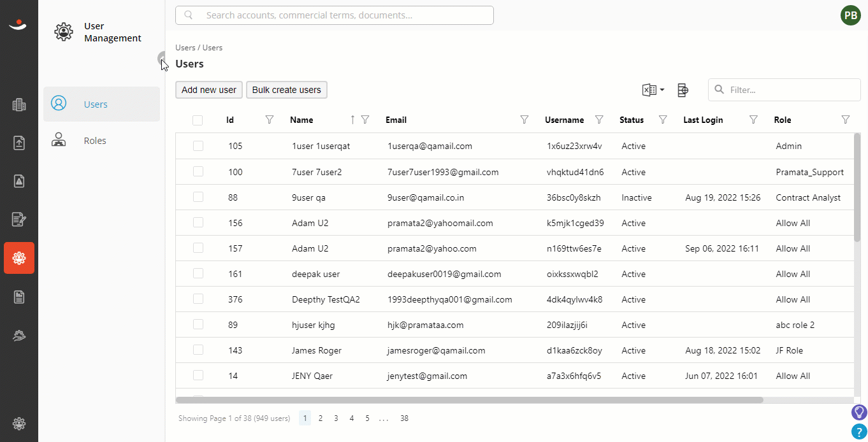This screenshot has height=442, width=868.
Task: Click the lightbulb tips icon
Action: pyautogui.click(x=859, y=412)
